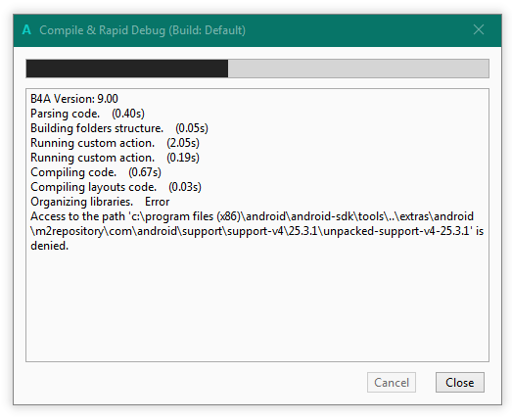Click the dark filled part of progress bar

tap(127, 69)
